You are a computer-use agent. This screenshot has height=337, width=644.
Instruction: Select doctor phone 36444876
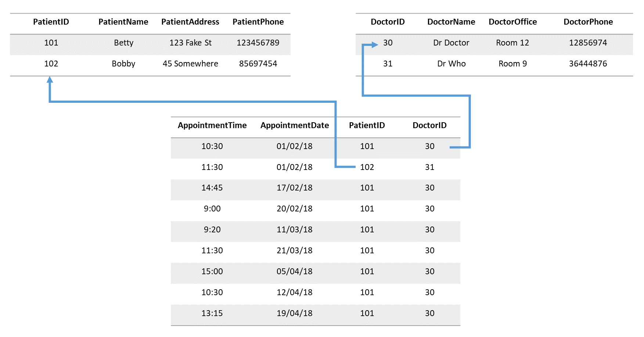(589, 64)
